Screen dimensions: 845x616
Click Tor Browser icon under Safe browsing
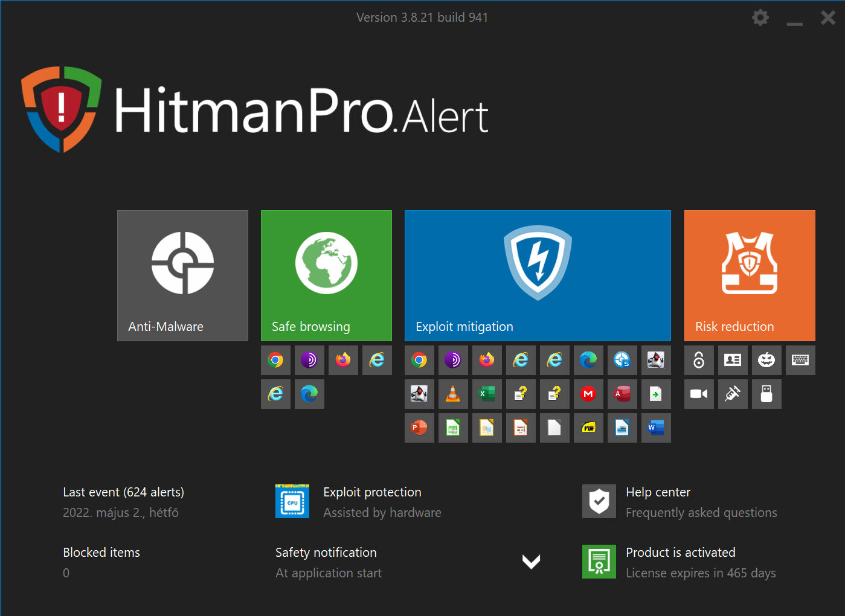(x=309, y=360)
